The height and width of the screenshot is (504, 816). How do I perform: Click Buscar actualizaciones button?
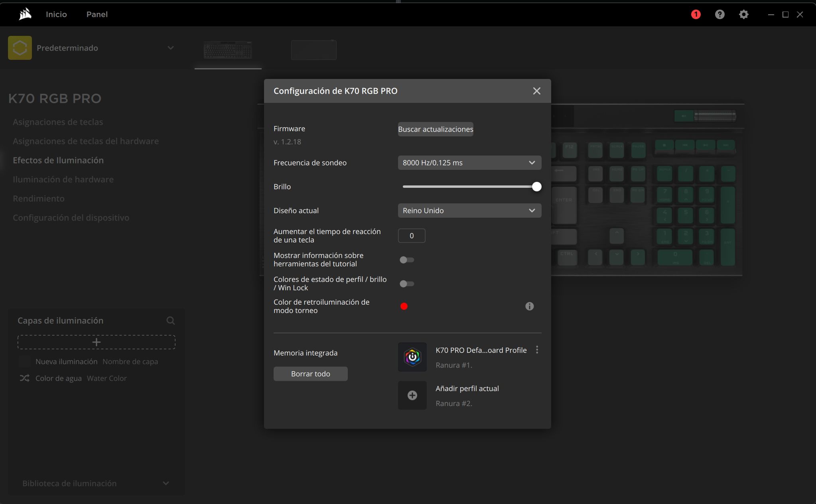[436, 129]
